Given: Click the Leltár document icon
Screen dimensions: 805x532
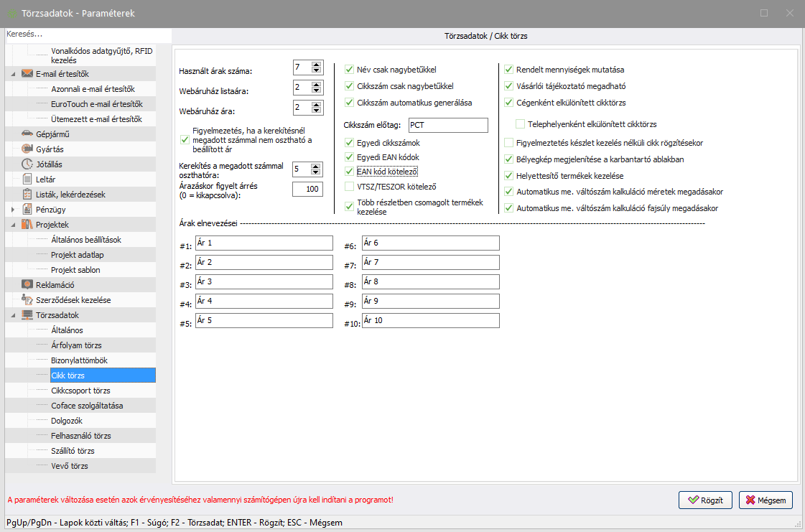Looking at the screenshot, I should (27, 179).
